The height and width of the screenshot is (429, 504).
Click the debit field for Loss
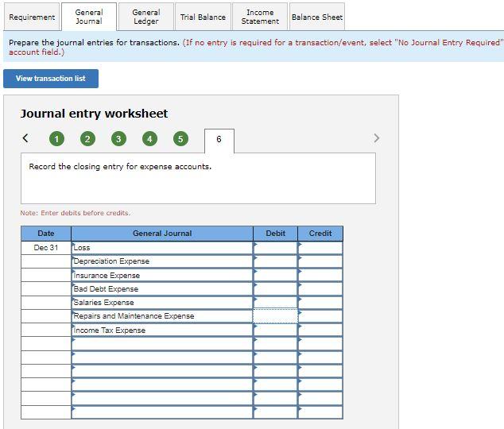276,248
